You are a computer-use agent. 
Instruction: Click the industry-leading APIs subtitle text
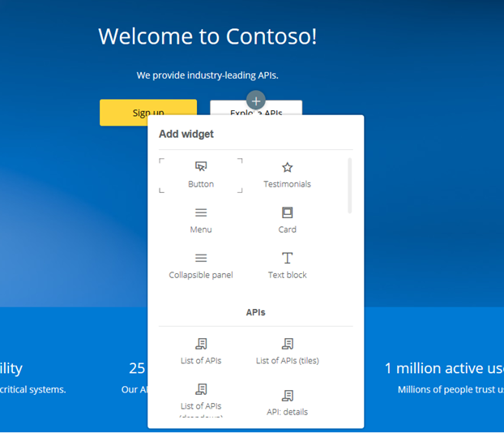207,75
